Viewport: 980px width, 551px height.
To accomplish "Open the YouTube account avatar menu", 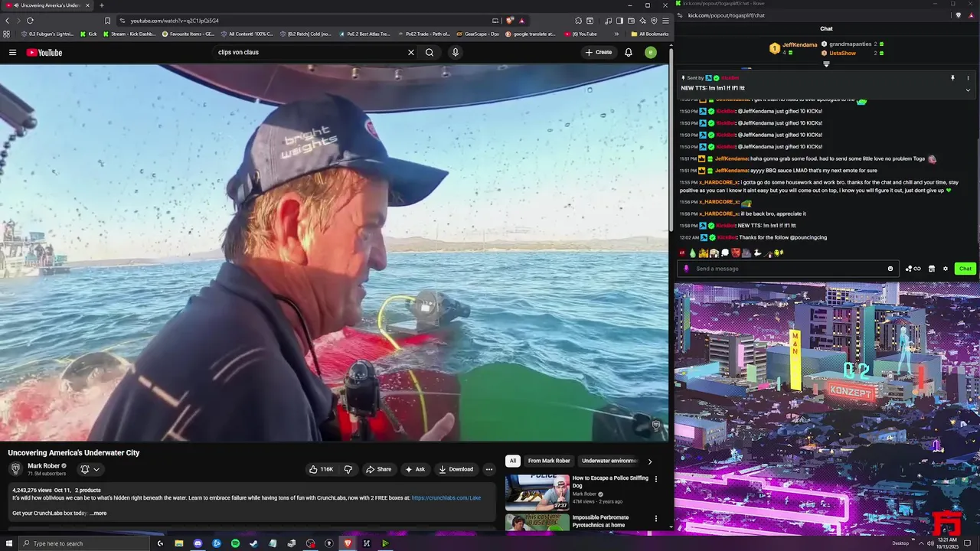I will (650, 52).
